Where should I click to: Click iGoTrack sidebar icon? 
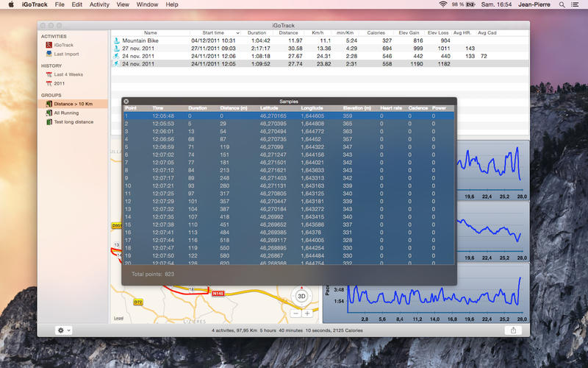click(x=49, y=45)
